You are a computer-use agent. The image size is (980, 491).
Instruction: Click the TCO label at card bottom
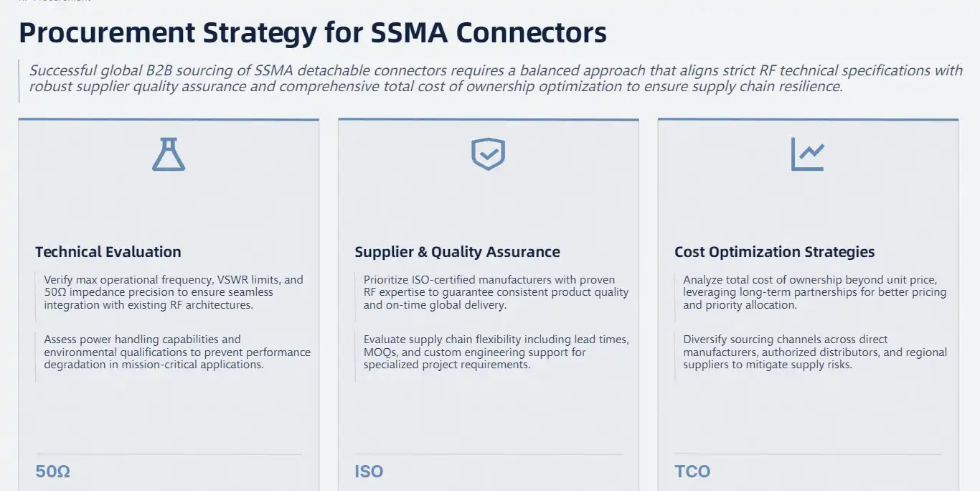pos(692,472)
